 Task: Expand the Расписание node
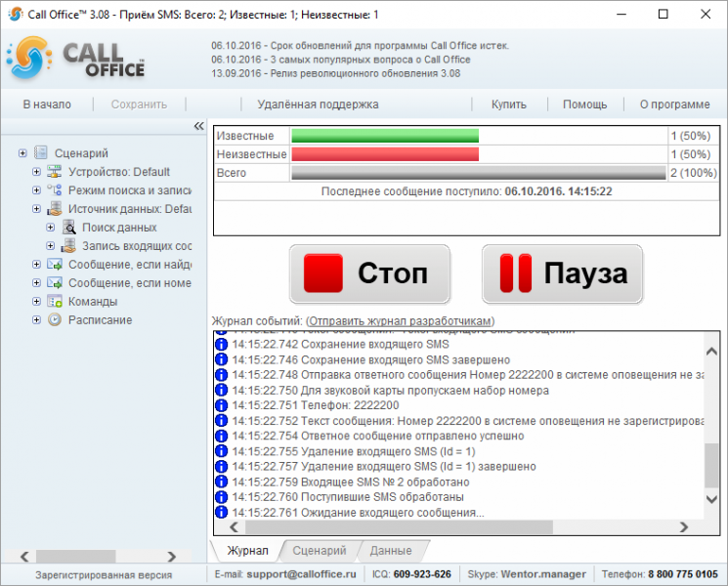point(36,320)
